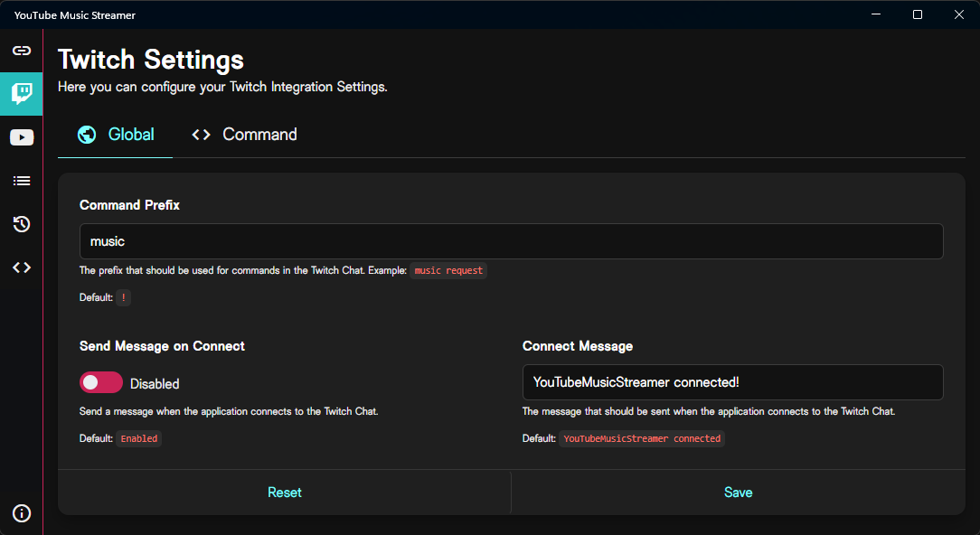Click the 'Disabled' toggle status label
The image size is (980, 535).
pos(155,384)
